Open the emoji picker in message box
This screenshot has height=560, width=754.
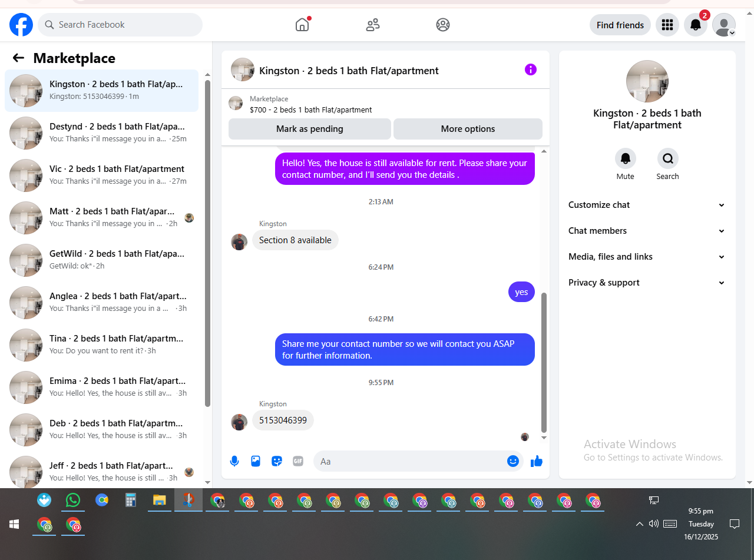click(512, 461)
